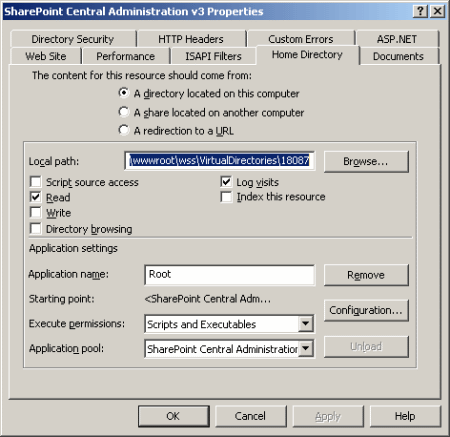Click the Local path text field
This screenshot has height=437, width=450.
click(219, 161)
